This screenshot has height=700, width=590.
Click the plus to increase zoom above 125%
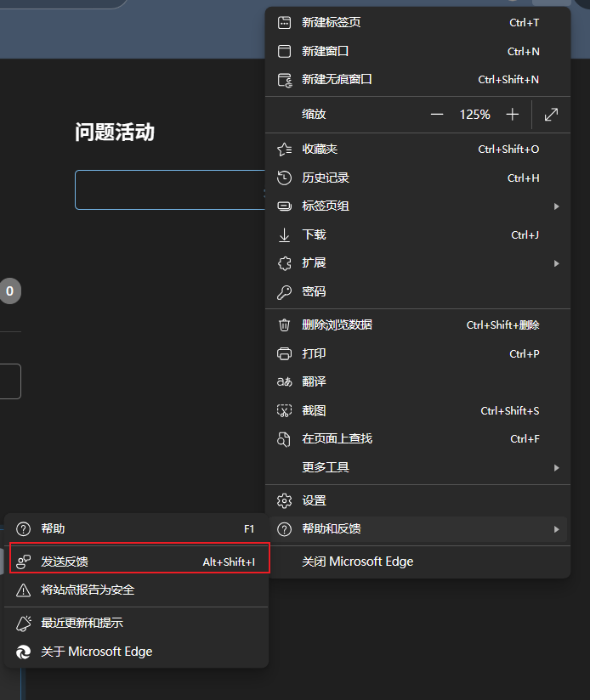(x=512, y=114)
